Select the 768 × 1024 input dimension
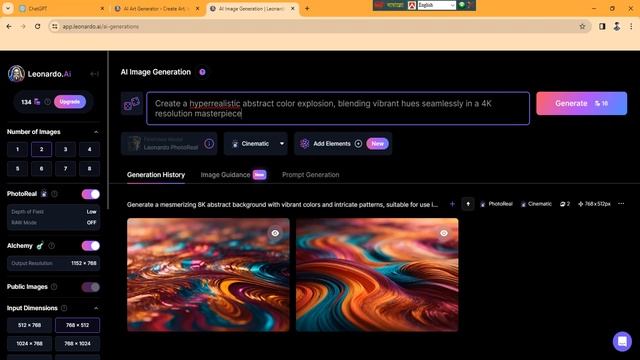Image resolution: width=640 pixels, height=360 pixels. [77, 344]
